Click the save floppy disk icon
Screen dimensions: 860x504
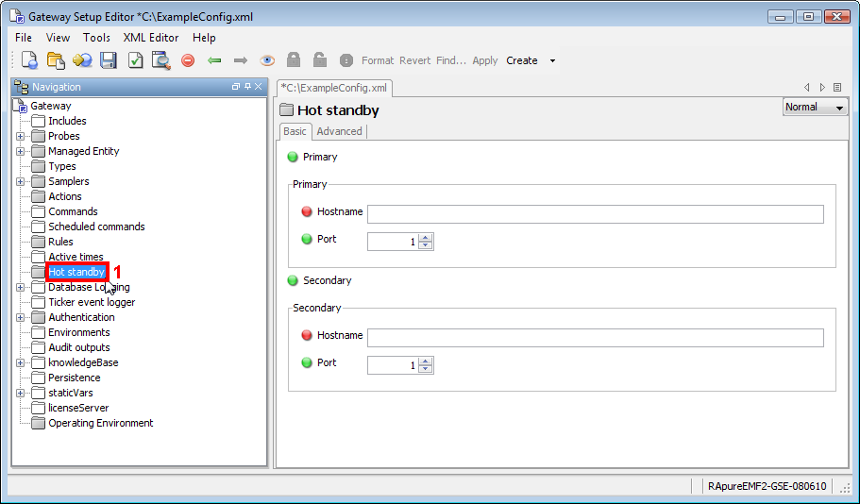108,60
